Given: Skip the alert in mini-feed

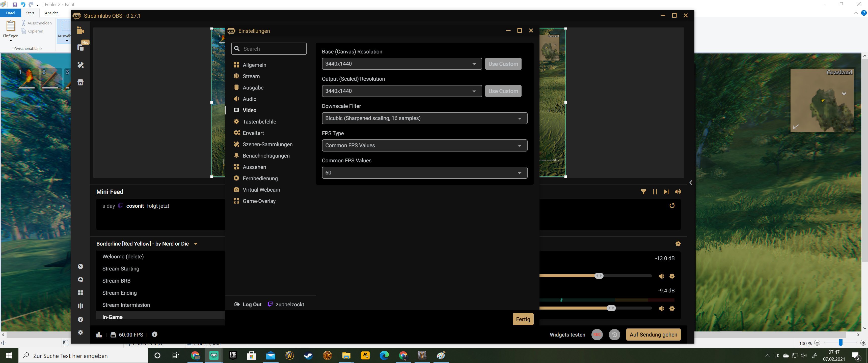Looking at the screenshot, I should (666, 192).
